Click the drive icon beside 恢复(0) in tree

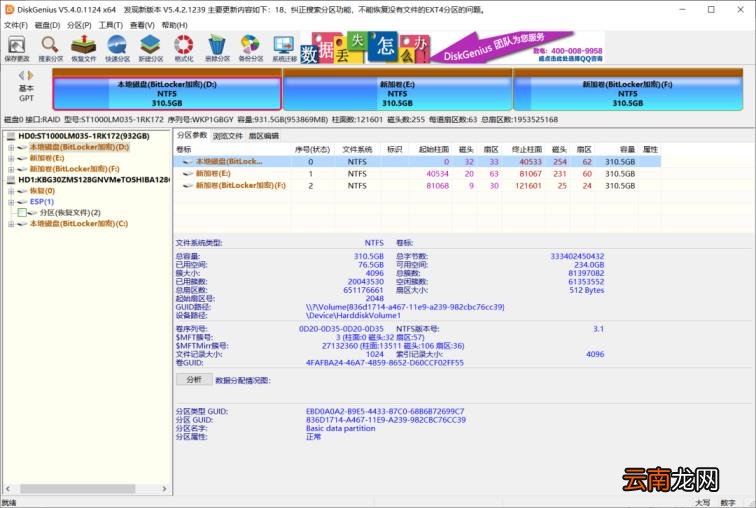coord(22,191)
